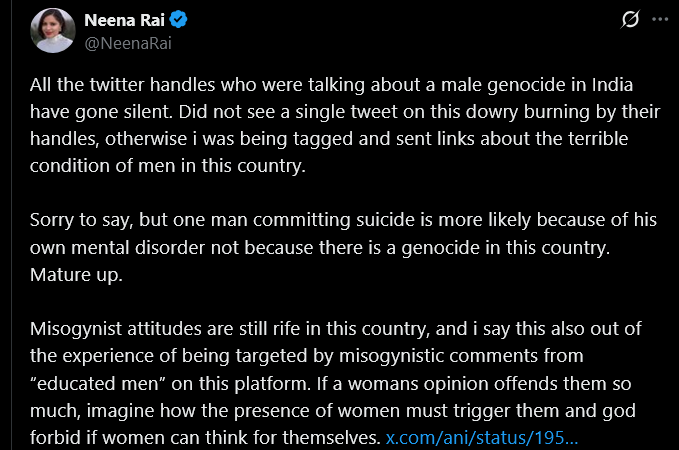Screen dimensions: 679x450
Task: Click the blue verified badge
Action: [179, 19]
